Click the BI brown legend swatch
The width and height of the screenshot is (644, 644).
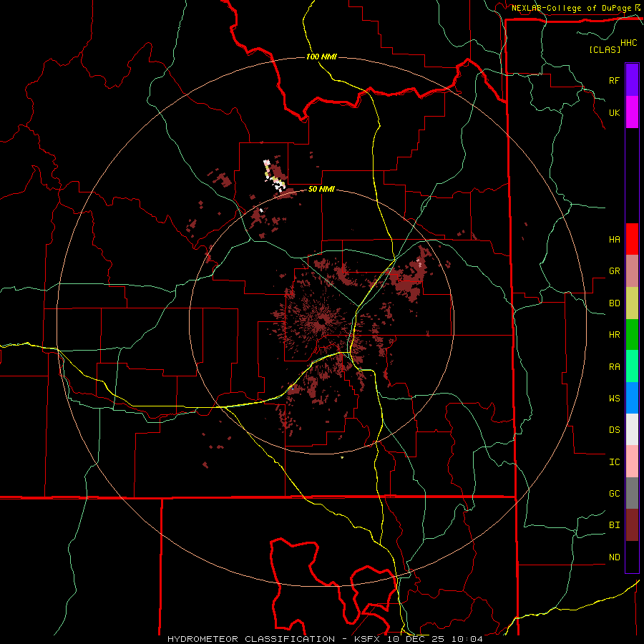pos(632,525)
